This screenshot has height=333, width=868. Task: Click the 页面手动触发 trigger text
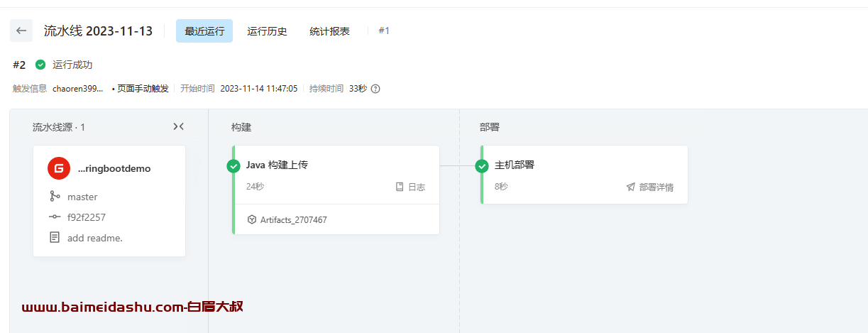pyautogui.click(x=143, y=89)
